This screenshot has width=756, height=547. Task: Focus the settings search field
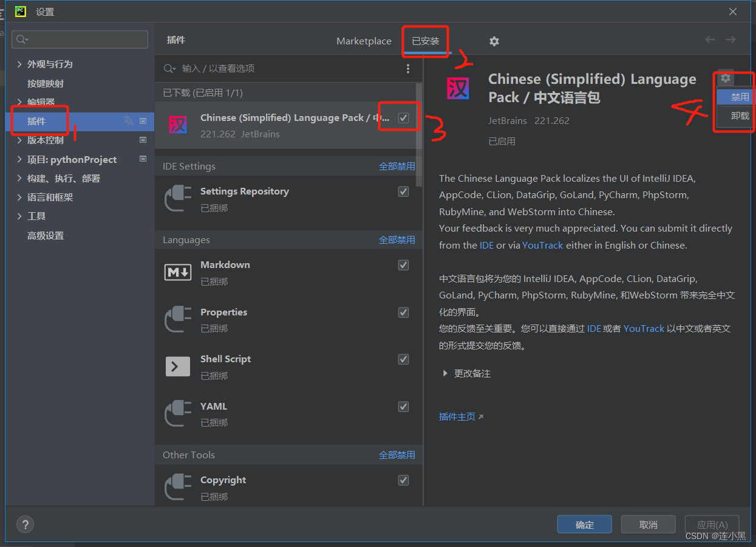point(80,40)
